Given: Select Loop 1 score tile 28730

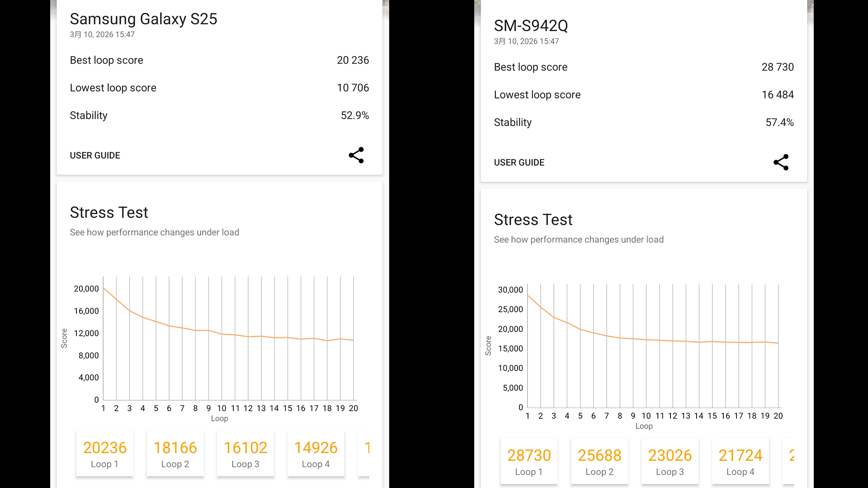Looking at the screenshot, I should pos(529,461).
